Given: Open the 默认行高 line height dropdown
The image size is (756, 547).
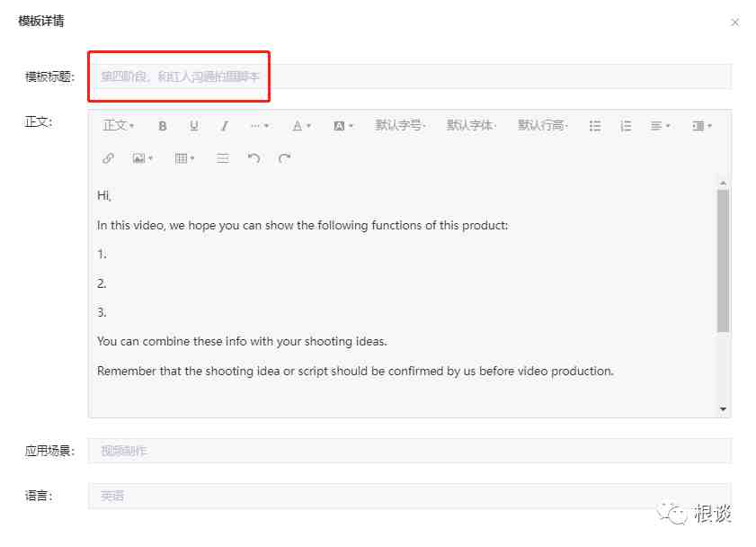Looking at the screenshot, I should pyautogui.click(x=542, y=125).
